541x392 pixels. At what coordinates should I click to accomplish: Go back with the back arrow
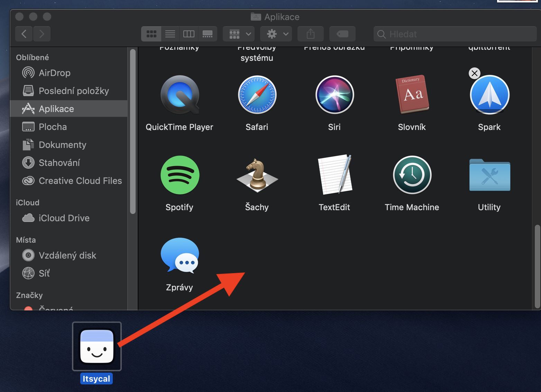(24, 34)
